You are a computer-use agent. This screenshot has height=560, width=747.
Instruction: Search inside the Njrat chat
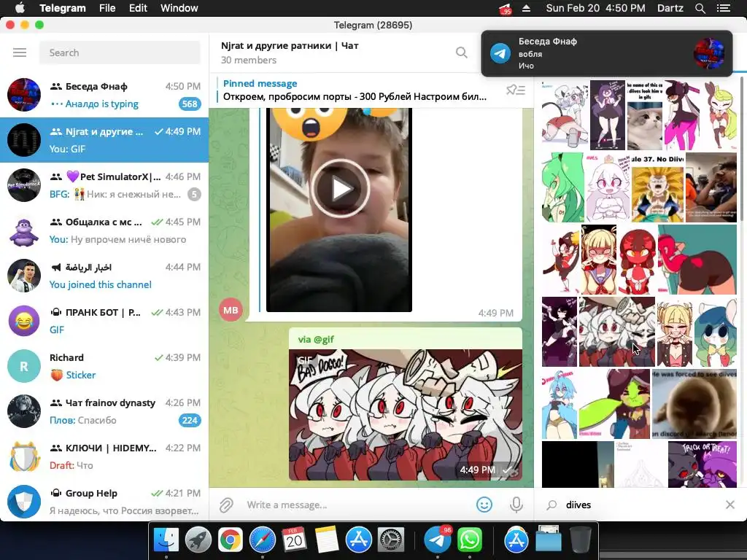(461, 52)
